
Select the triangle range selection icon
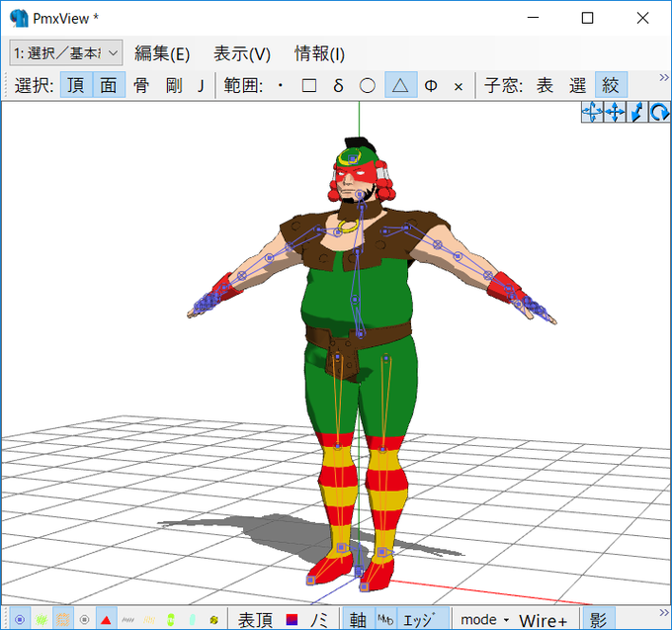tap(400, 85)
